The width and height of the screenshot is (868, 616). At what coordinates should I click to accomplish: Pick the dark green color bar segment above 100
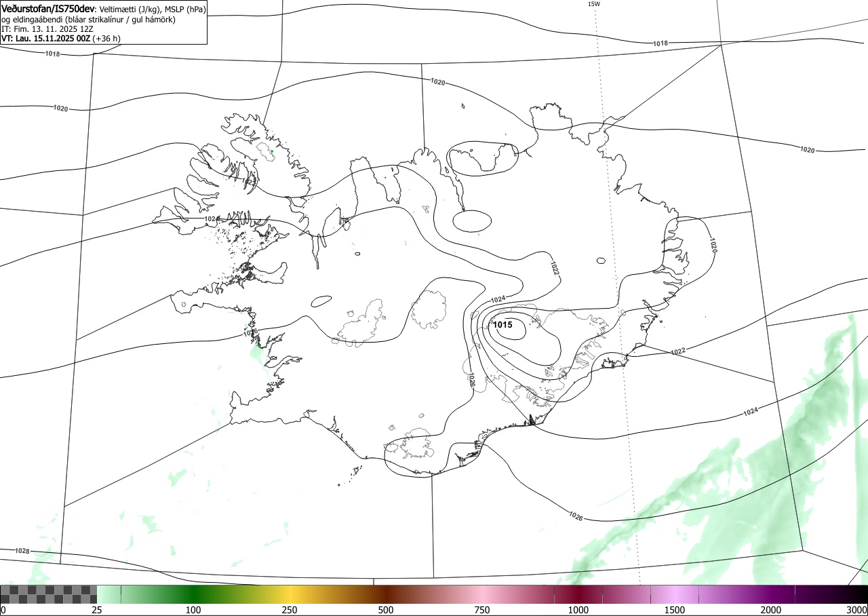click(193, 594)
